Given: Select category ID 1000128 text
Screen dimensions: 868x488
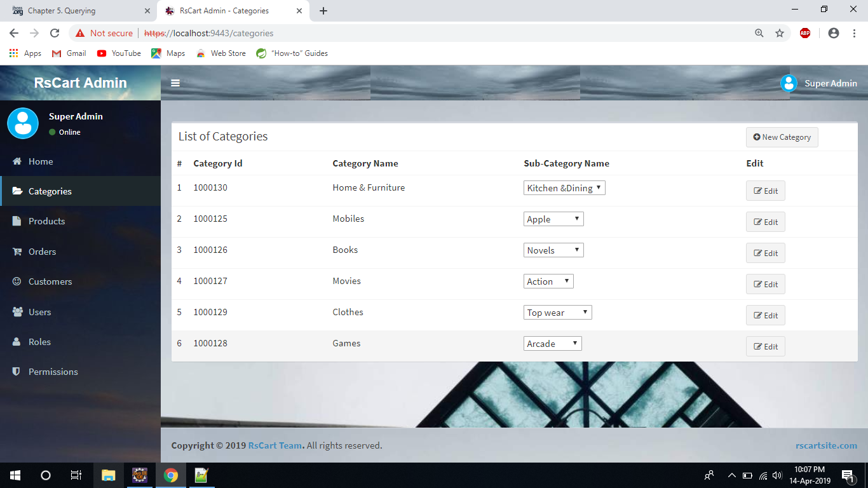Looking at the screenshot, I should point(210,343).
